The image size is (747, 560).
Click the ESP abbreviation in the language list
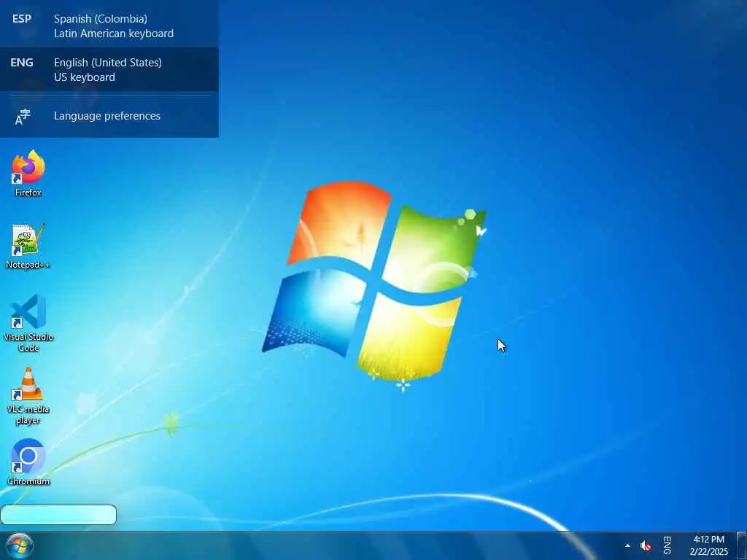point(21,19)
